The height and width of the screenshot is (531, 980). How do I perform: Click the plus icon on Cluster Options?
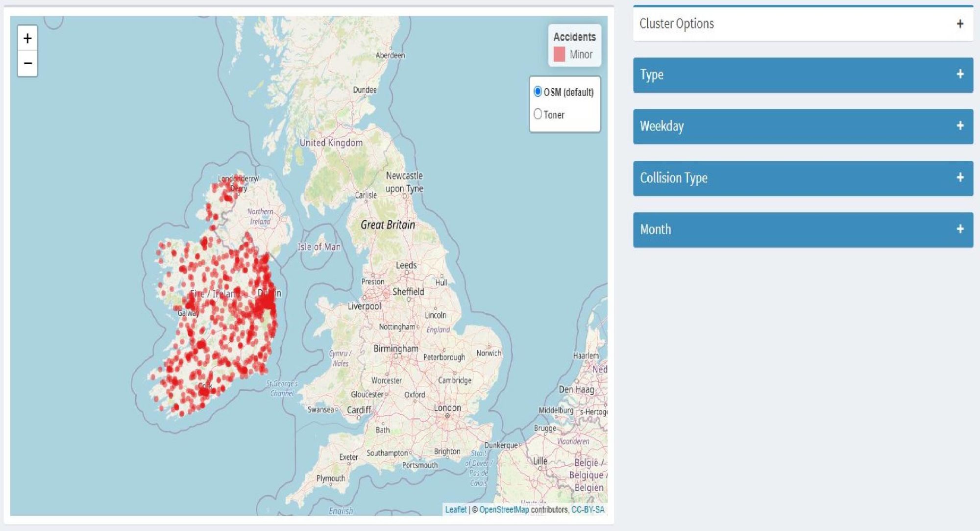(x=959, y=24)
